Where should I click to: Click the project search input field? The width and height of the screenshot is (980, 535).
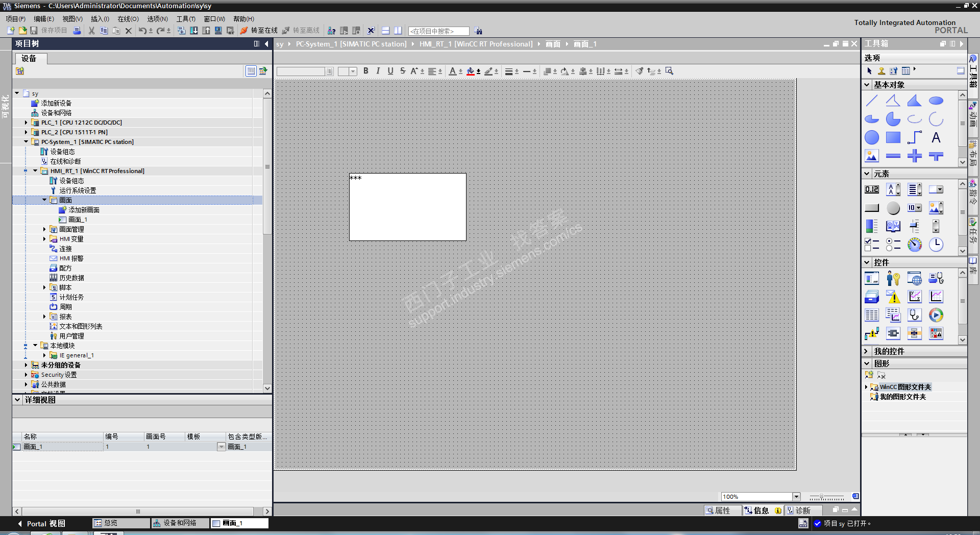point(438,31)
